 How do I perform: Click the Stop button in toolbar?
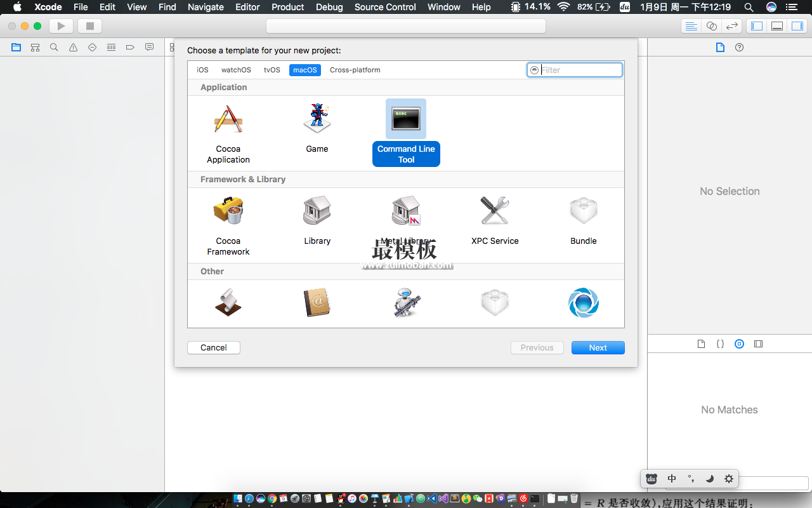[x=89, y=26]
